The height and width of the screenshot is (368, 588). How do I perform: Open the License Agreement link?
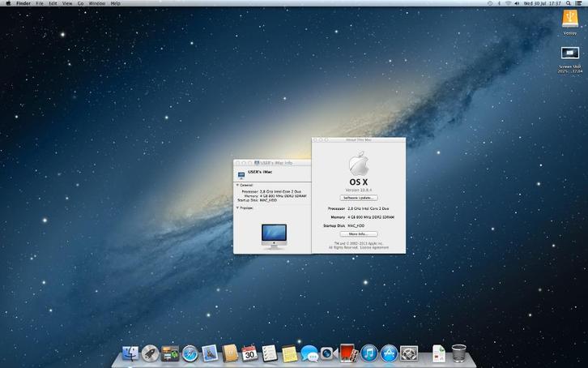(376, 247)
